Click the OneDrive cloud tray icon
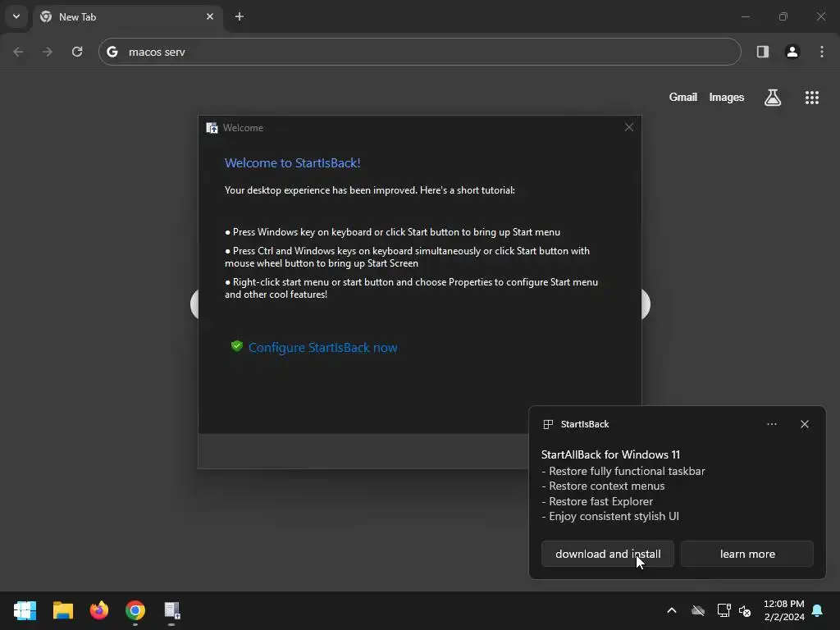This screenshot has height=630, width=840. pyautogui.click(x=698, y=610)
